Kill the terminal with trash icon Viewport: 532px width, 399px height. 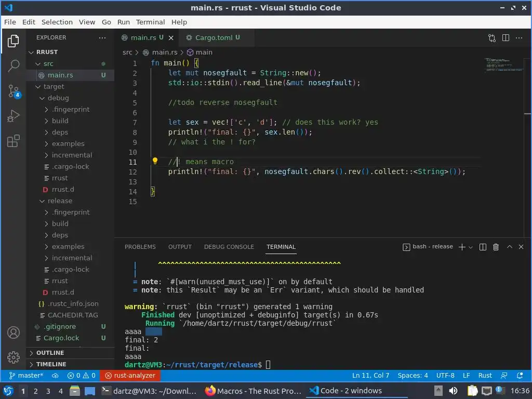(x=496, y=247)
